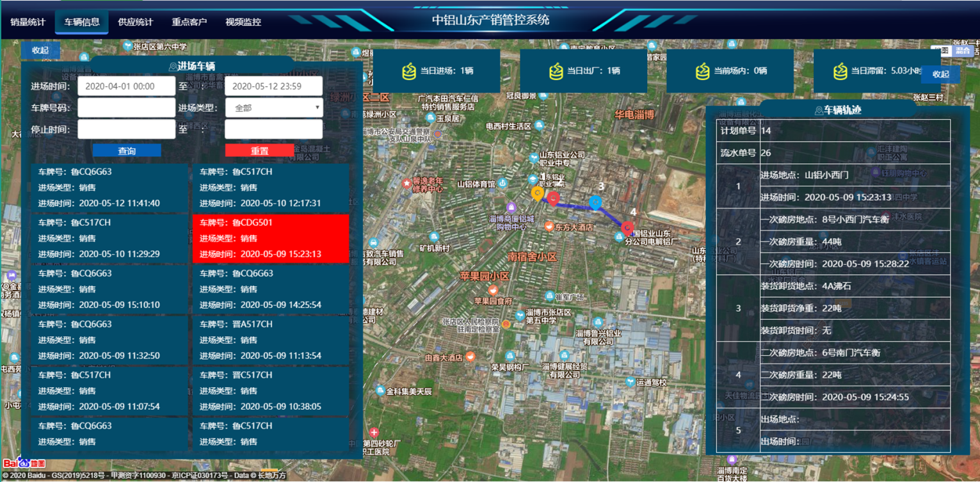Click the 苹果园食府 restaurant map icon
The width and height of the screenshot is (980, 482).
[x=494, y=290]
